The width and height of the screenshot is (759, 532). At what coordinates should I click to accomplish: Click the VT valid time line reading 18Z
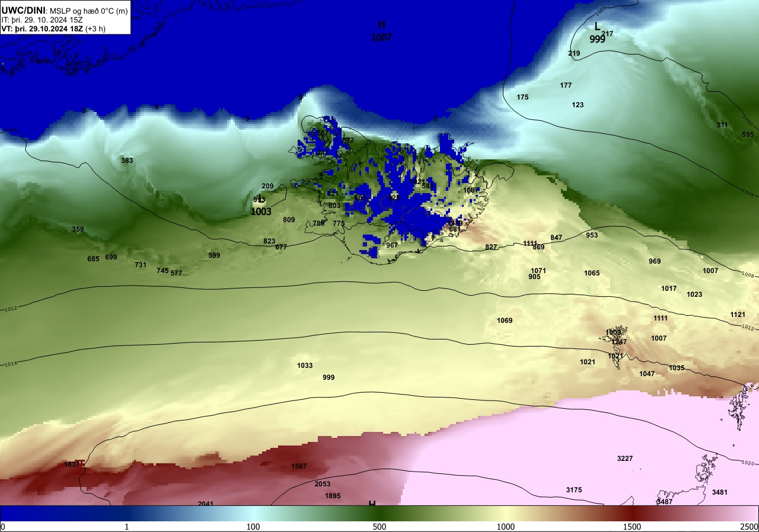click(54, 28)
